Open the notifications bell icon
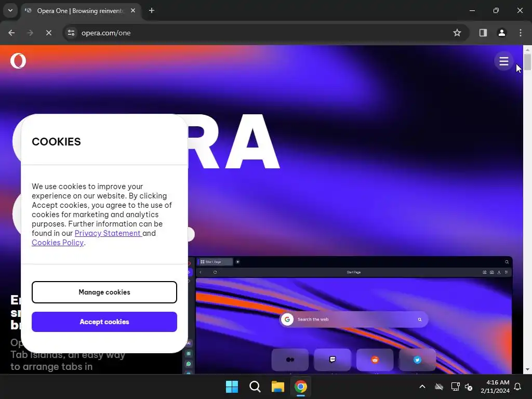Viewport: 532px width, 399px height. click(x=518, y=387)
